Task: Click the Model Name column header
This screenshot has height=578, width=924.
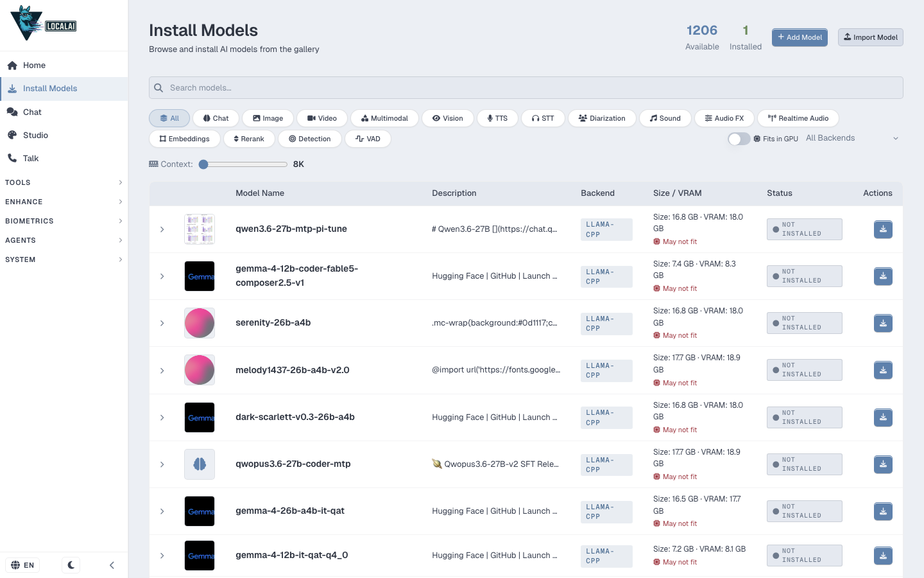Action: click(x=260, y=193)
